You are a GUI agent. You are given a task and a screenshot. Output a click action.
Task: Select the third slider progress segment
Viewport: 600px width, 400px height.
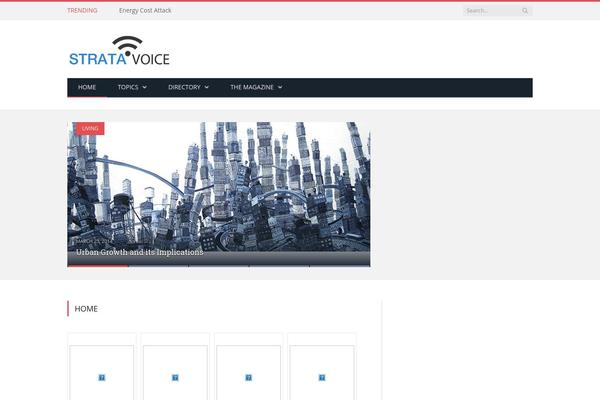(x=219, y=265)
